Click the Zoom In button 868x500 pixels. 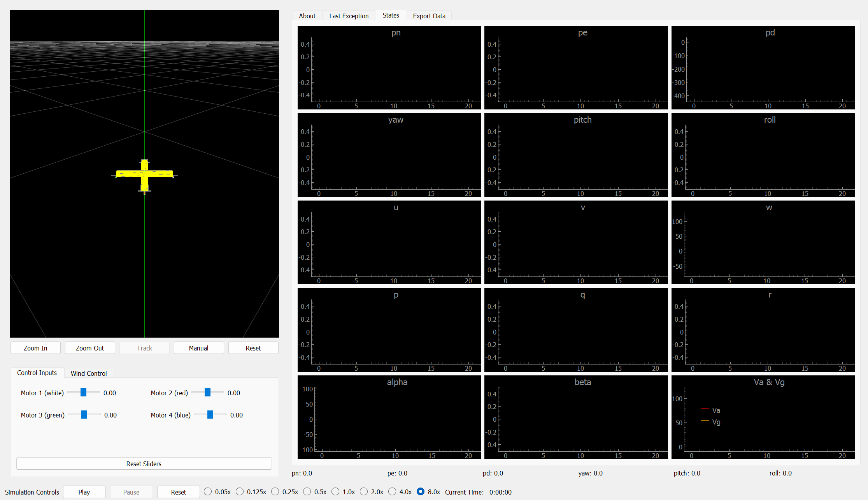coord(35,348)
